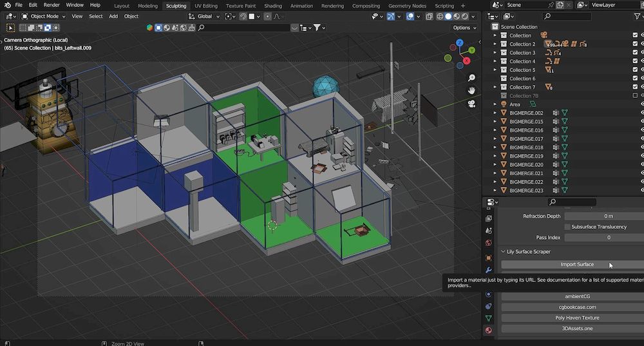
Task: Click the pan hand icon in viewport
Action: (x=471, y=90)
